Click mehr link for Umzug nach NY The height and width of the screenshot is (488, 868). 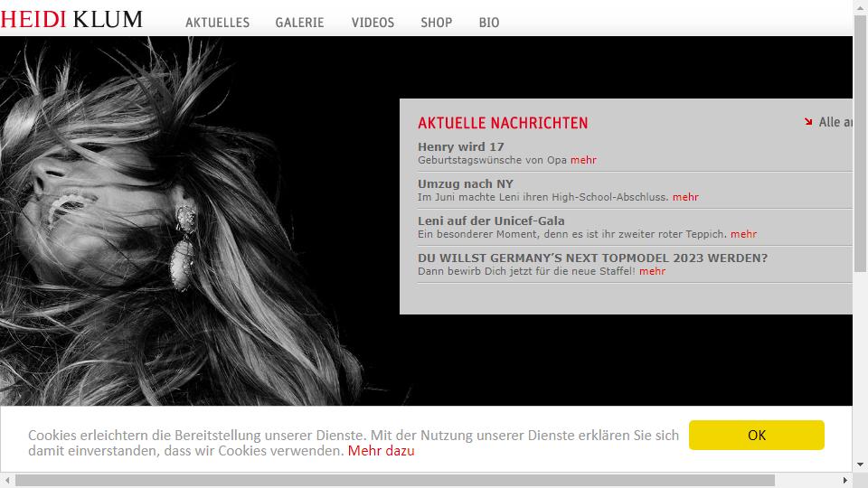(x=685, y=197)
